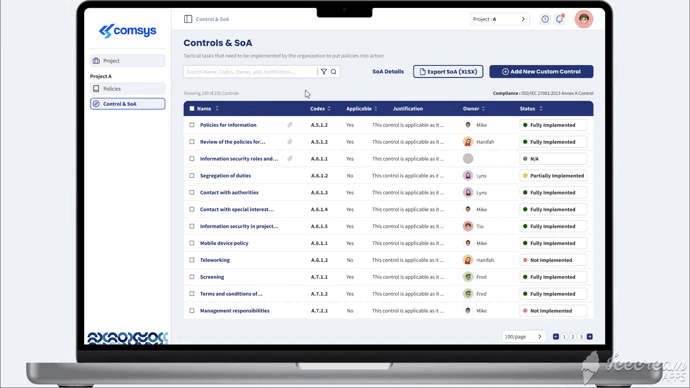
Task: Sort by Status column arrows
Action: pos(541,109)
